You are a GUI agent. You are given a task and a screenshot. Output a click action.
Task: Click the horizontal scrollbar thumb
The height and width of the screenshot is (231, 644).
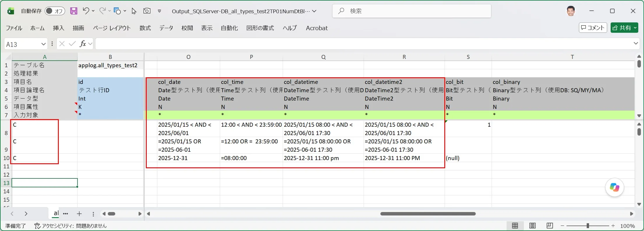coord(428,214)
